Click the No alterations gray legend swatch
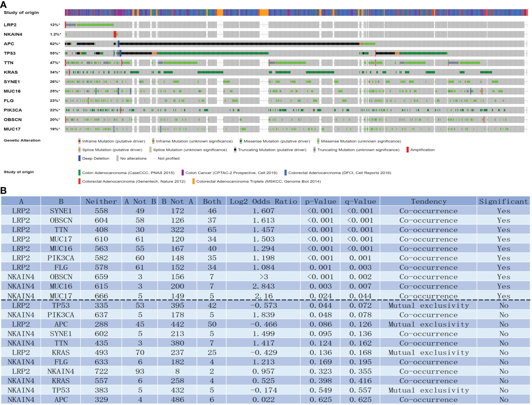This screenshot has width=532, height=405. tap(117, 158)
